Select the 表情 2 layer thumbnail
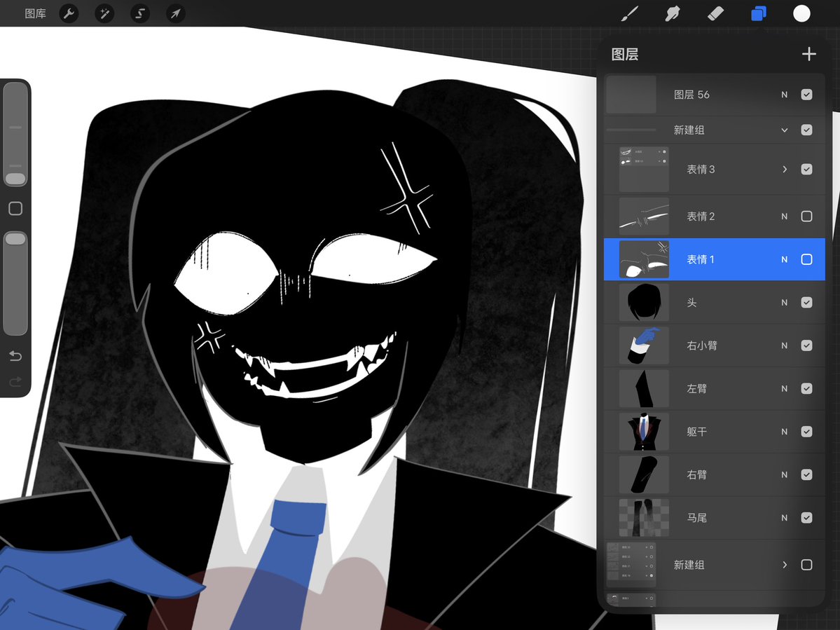The width and height of the screenshot is (840, 630). [x=644, y=217]
